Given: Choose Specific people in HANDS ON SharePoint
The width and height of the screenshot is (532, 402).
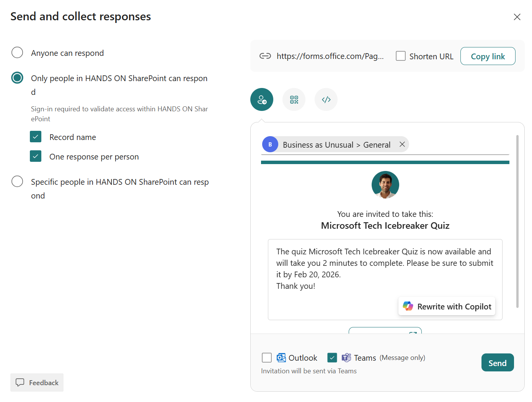Looking at the screenshot, I should point(17,181).
